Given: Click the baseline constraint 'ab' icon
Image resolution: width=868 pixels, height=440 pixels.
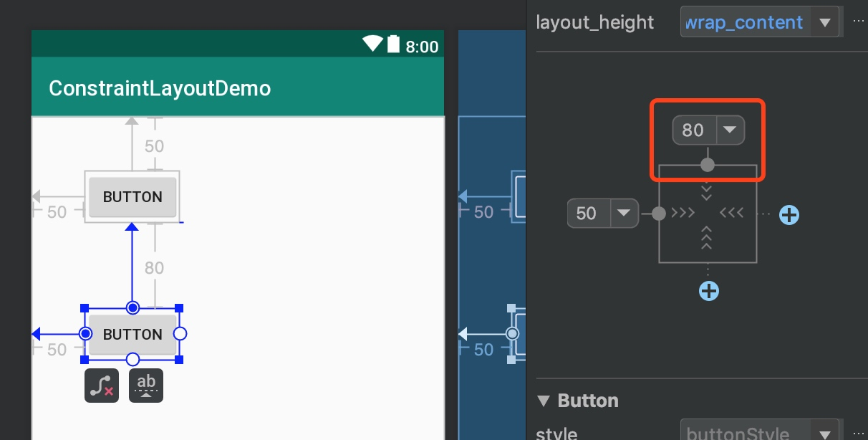Looking at the screenshot, I should pos(146,386).
